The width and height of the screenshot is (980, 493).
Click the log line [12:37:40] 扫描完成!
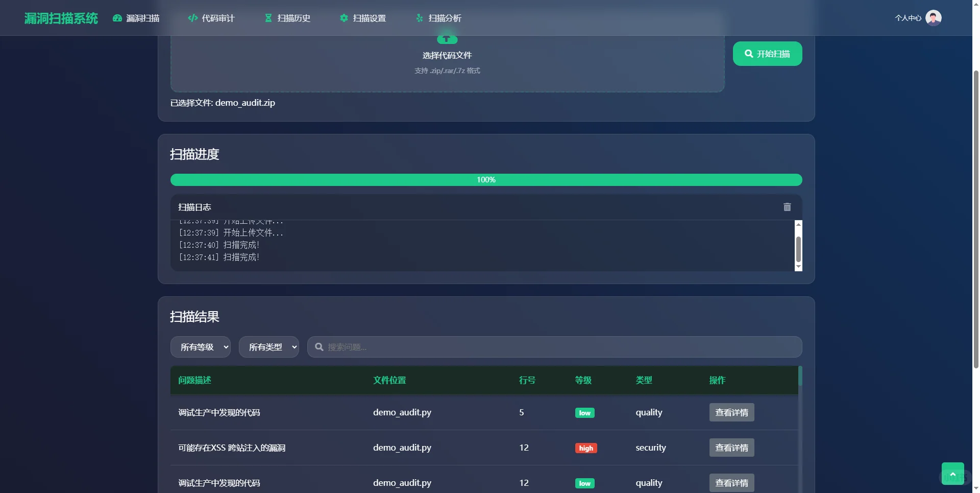(219, 245)
